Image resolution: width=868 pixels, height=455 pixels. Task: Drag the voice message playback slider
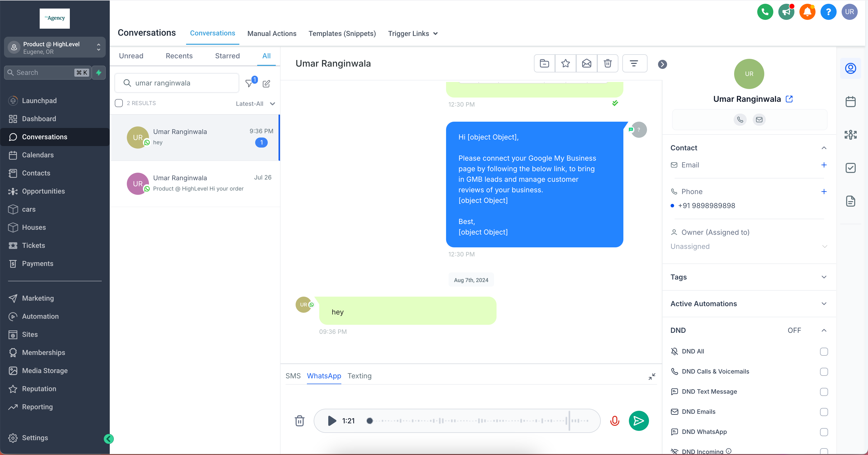(370, 421)
